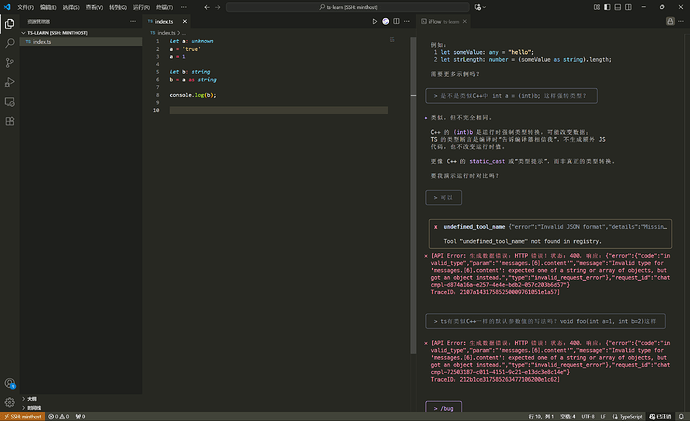The image size is (690, 421).
Task: Run the current file with play button
Action: (x=374, y=21)
